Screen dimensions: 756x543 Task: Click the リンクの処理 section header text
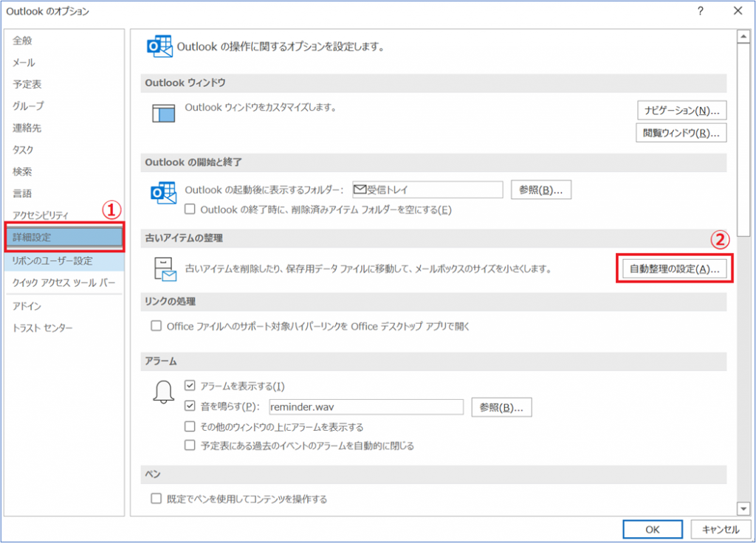[x=171, y=302]
